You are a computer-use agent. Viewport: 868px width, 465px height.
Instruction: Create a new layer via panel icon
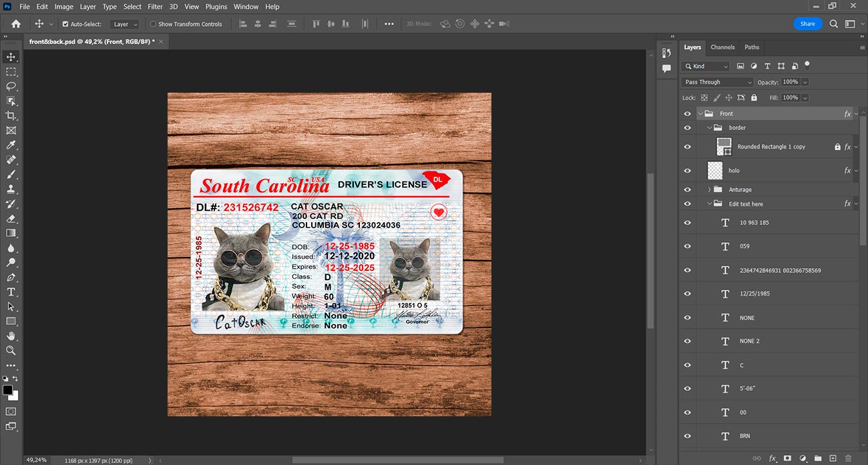click(x=833, y=458)
